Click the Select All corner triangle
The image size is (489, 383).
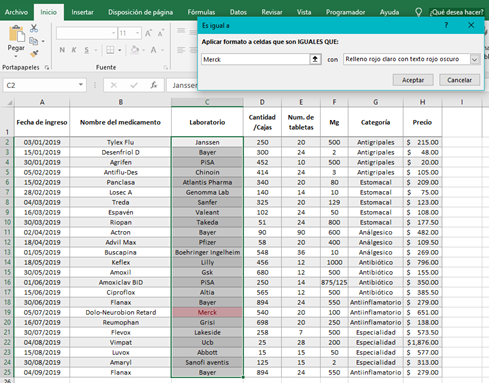click(10, 103)
